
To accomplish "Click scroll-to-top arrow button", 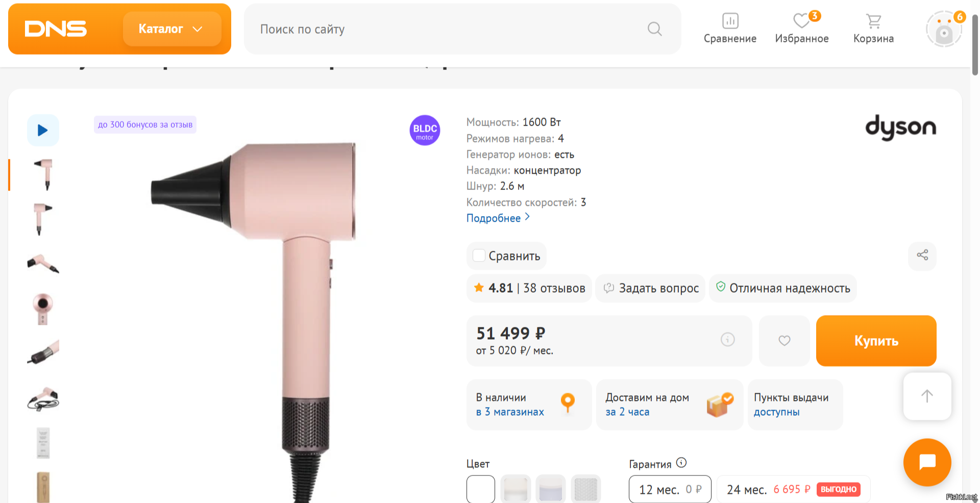I will pyautogui.click(x=927, y=396).
